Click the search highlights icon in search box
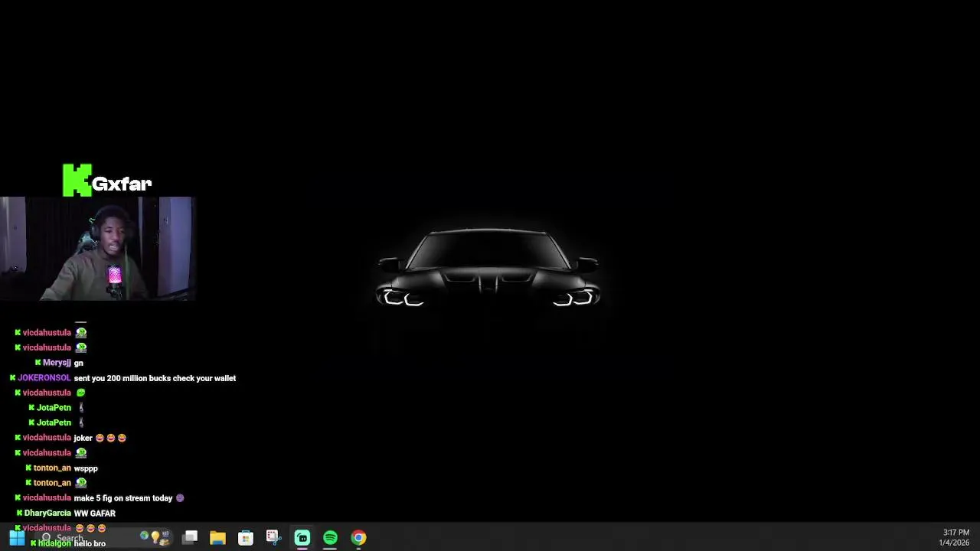980x551 pixels. [155, 537]
